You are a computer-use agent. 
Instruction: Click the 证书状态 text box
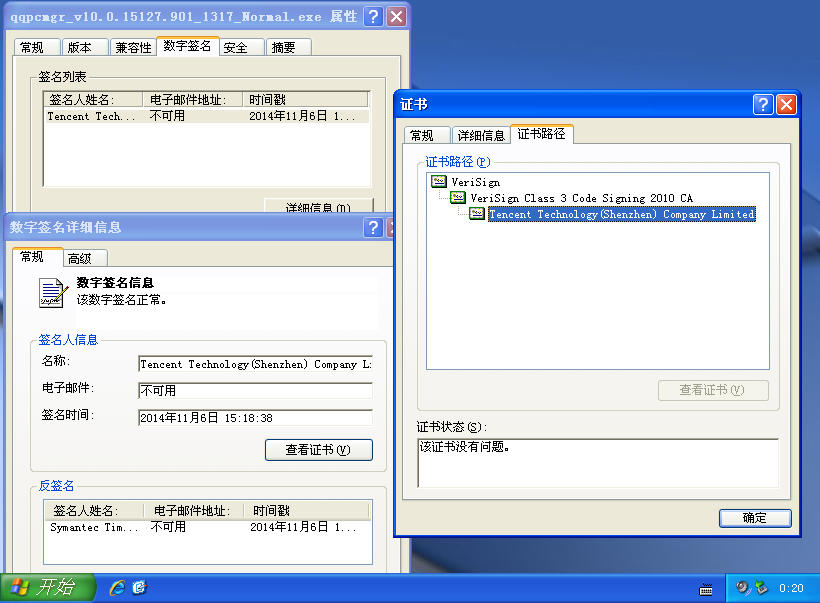click(x=598, y=463)
